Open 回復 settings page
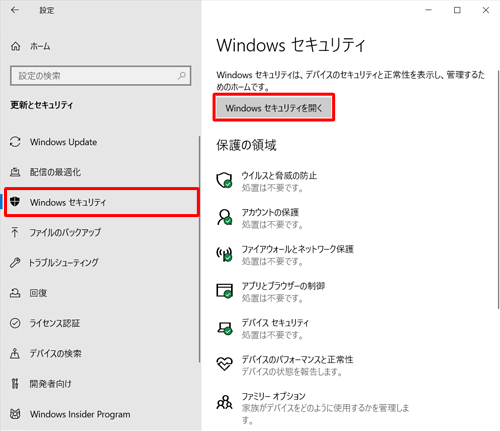 click(x=38, y=293)
